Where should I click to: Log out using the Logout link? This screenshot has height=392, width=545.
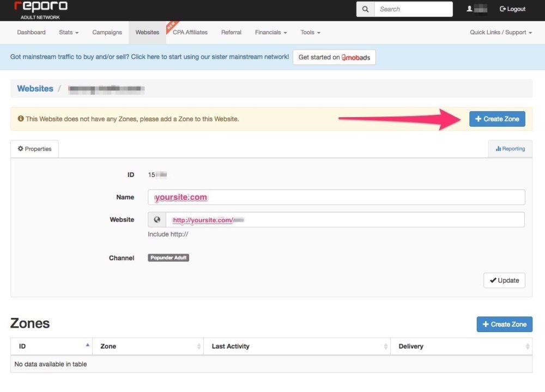coord(512,9)
